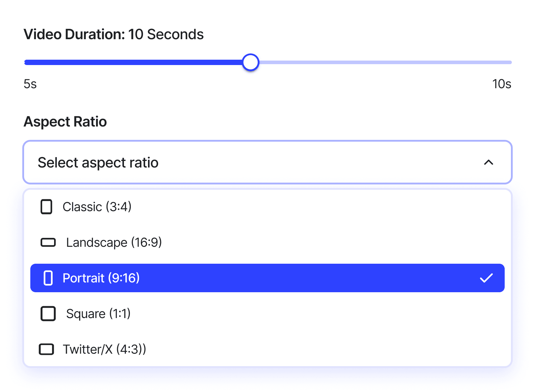Viewport: 535px width, 392px height.
Task: Select the Landscape (16:9) option
Action: [x=114, y=242]
